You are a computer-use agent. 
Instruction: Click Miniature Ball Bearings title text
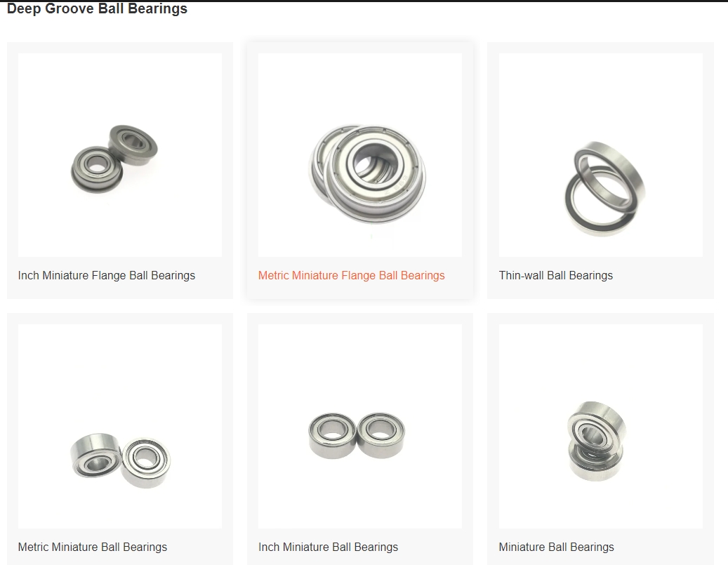[556, 547]
